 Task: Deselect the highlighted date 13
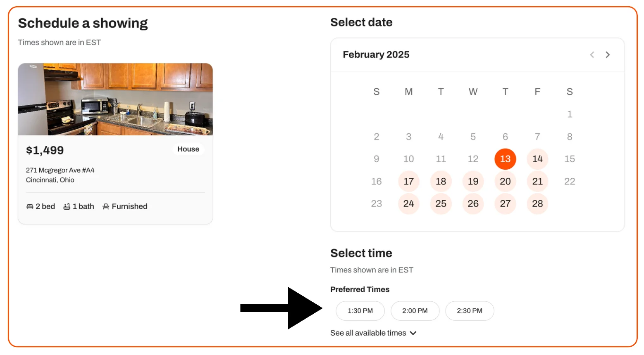pos(505,159)
